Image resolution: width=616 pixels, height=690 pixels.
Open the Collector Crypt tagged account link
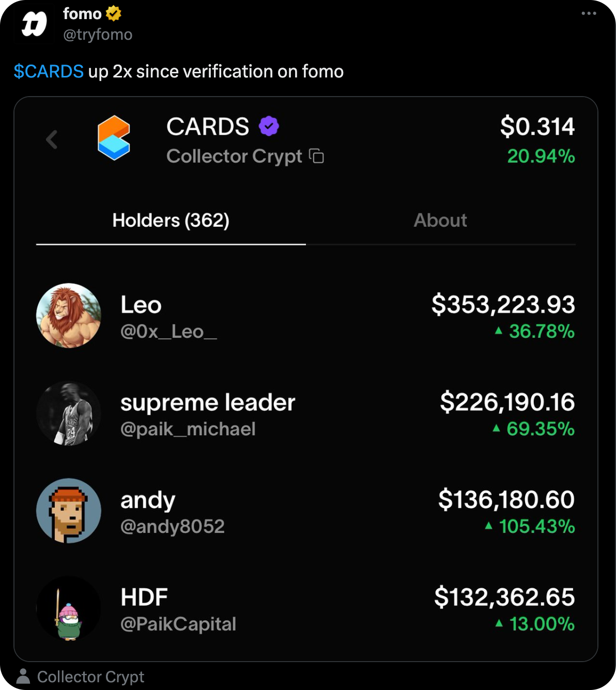coord(91,677)
